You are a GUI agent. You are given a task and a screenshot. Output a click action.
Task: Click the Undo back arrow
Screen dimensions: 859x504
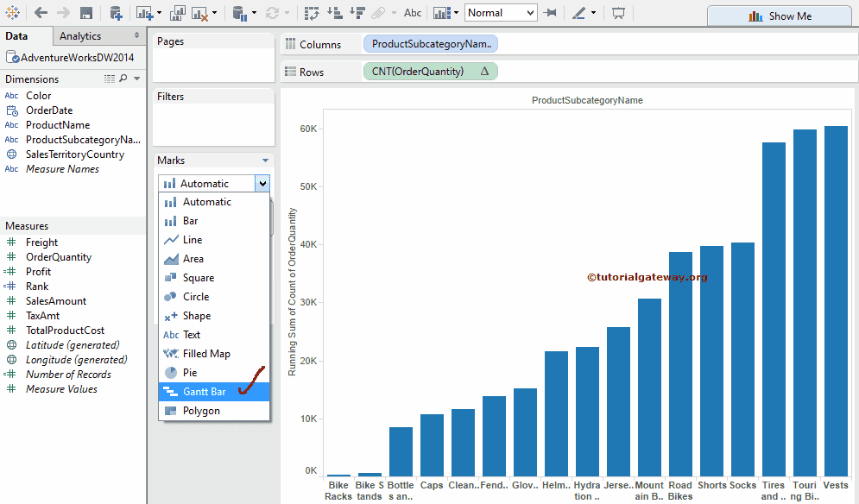40,13
